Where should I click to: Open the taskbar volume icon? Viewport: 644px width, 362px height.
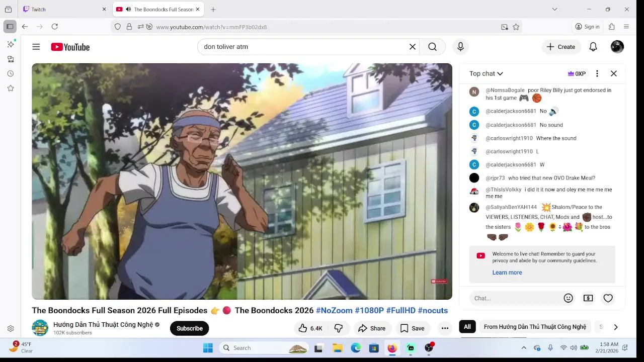point(573,348)
